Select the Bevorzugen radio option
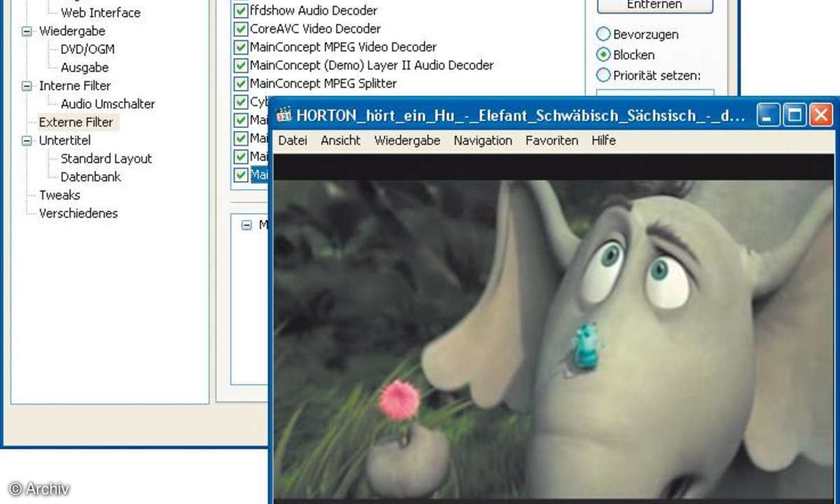The height and width of the screenshot is (504, 840). (x=603, y=34)
